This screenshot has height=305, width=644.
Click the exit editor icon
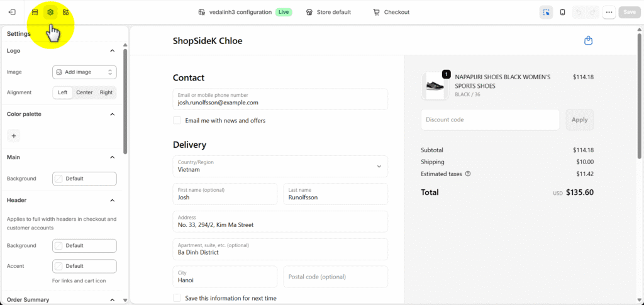pos(12,13)
